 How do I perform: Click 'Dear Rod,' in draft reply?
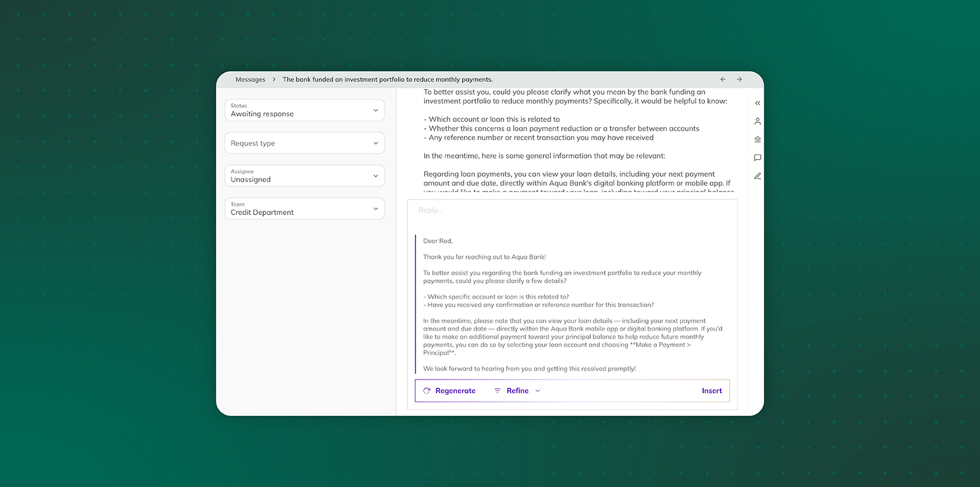click(x=438, y=241)
